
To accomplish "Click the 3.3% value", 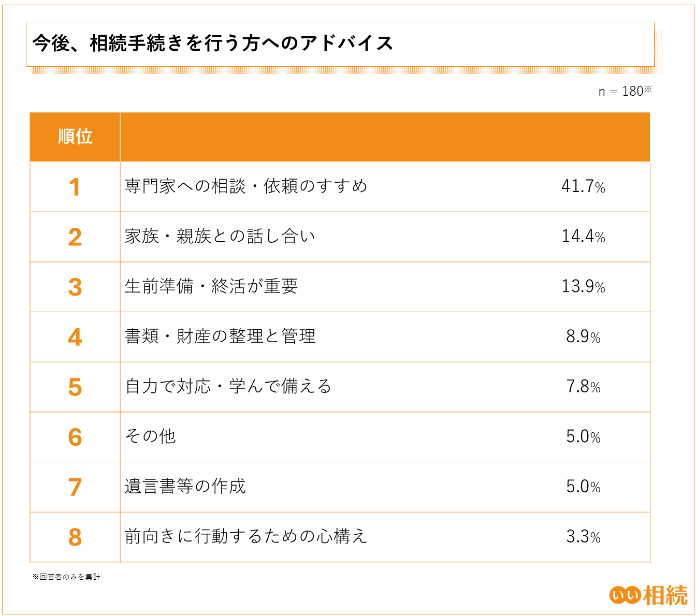I will pyautogui.click(x=583, y=536).
